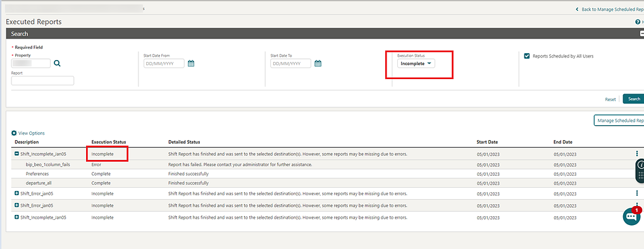Click into the Property input field

[x=31, y=63]
